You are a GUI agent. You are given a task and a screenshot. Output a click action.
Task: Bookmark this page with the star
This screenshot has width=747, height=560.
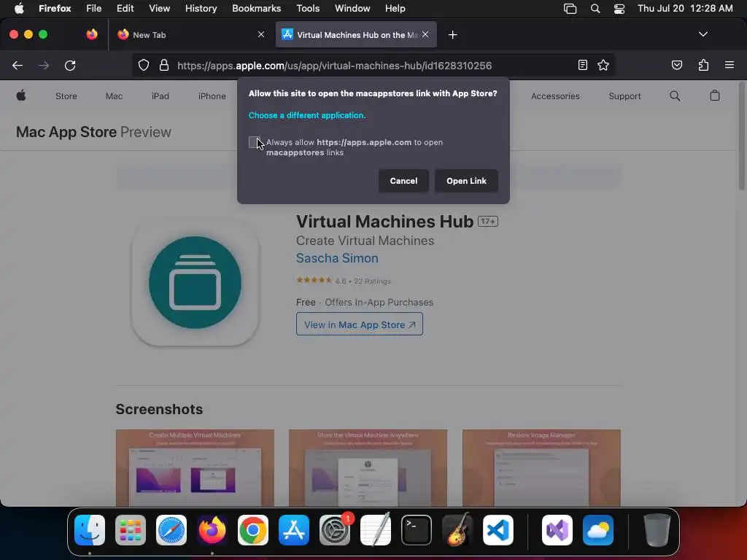pyautogui.click(x=603, y=65)
